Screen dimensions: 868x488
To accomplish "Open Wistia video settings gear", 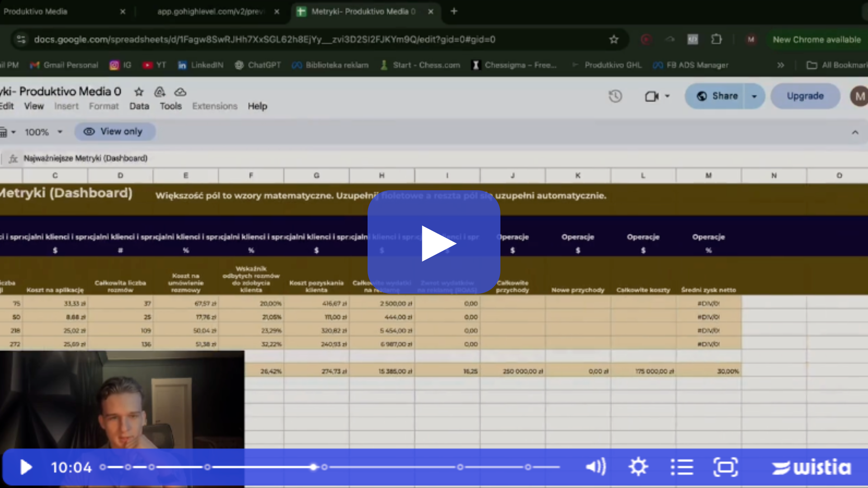I will pos(638,467).
